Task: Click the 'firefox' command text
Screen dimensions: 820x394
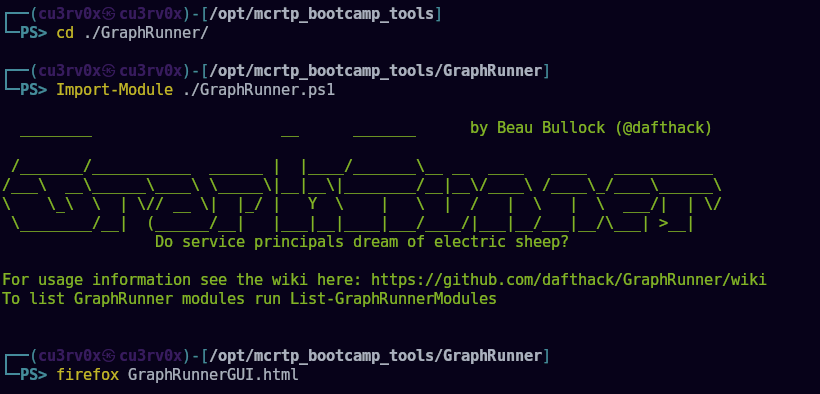Action: click(x=88, y=375)
